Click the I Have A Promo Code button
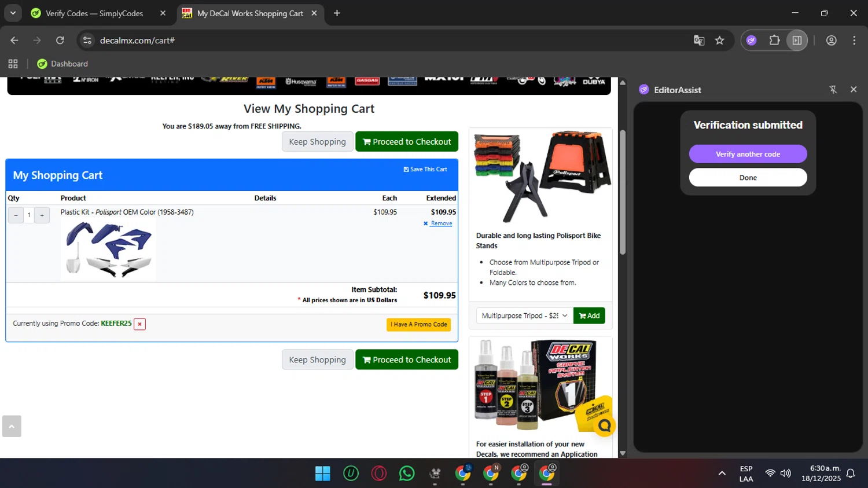The image size is (868, 488). [x=418, y=325]
